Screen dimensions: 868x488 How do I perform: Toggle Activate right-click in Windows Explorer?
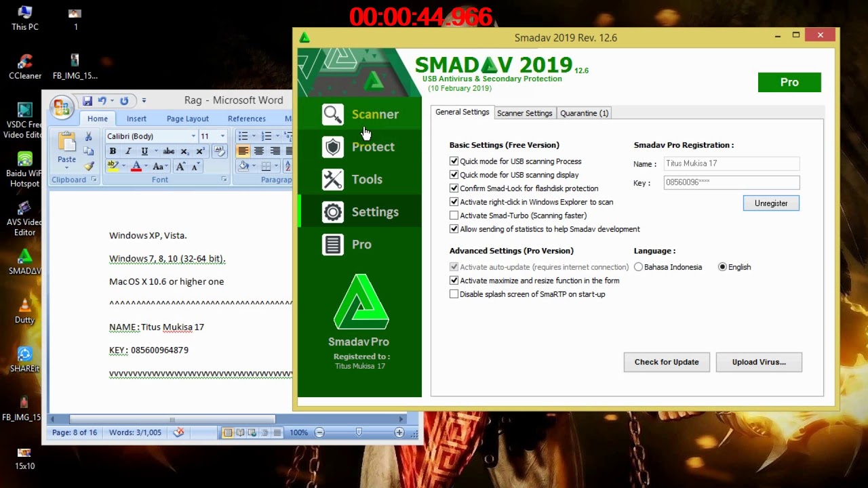pyautogui.click(x=454, y=202)
